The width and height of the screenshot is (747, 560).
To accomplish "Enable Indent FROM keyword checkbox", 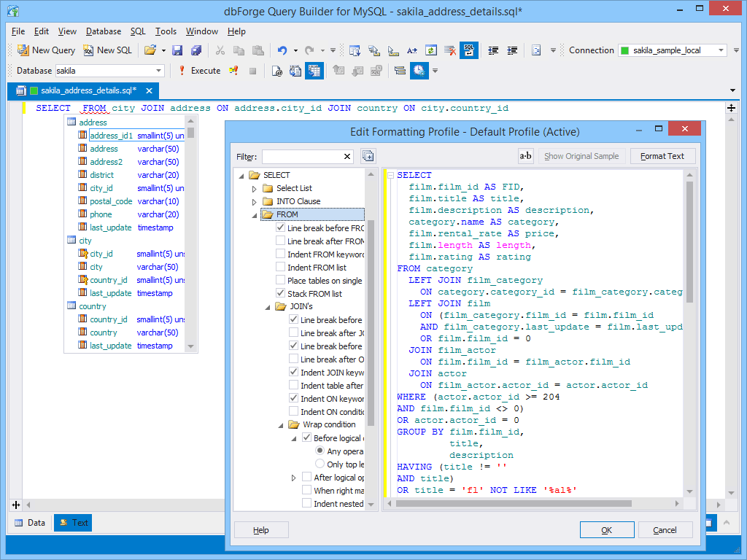I will tap(281, 254).
